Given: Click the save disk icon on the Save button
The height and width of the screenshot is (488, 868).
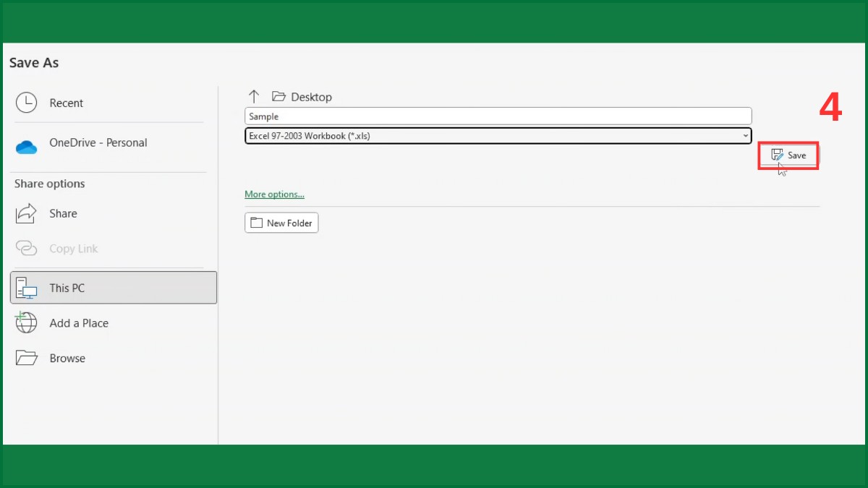Looking at the screenshot, I should 777,155.
